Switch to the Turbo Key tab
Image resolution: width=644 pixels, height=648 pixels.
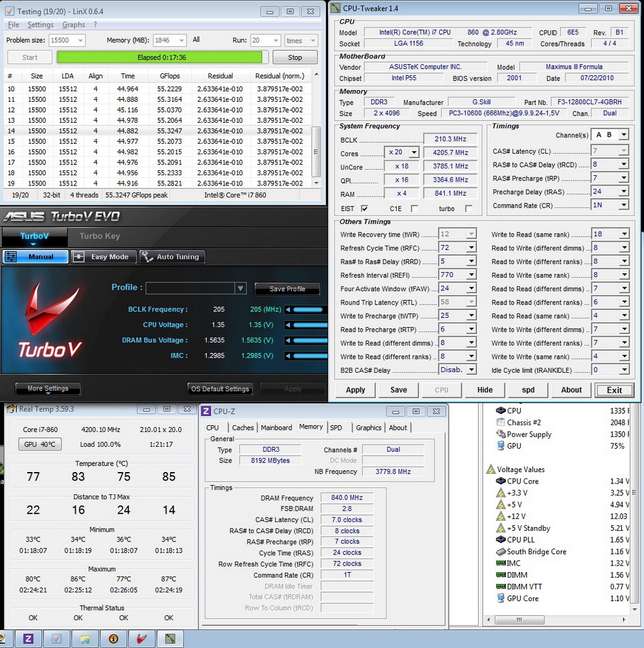99,236
